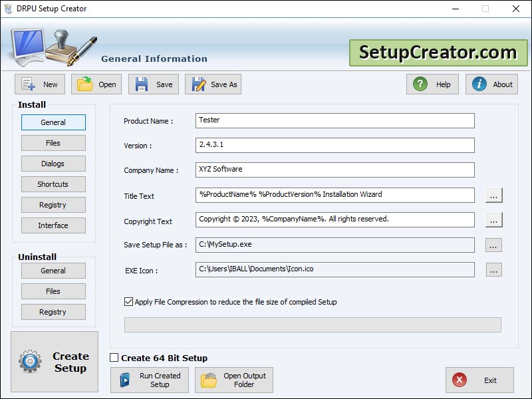The height and width of the screenshot is (399, 532).
Task: Click the Run Created Setup button text
Action: [160, 380]
